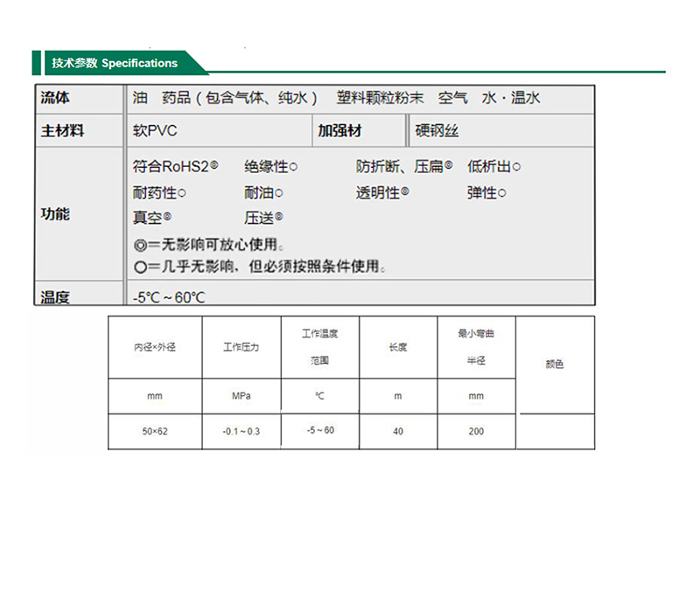The width and height of the screenshot is (700, 612).
Task: Select the 50×62 size value cell
Action: (x=155, y=431)
